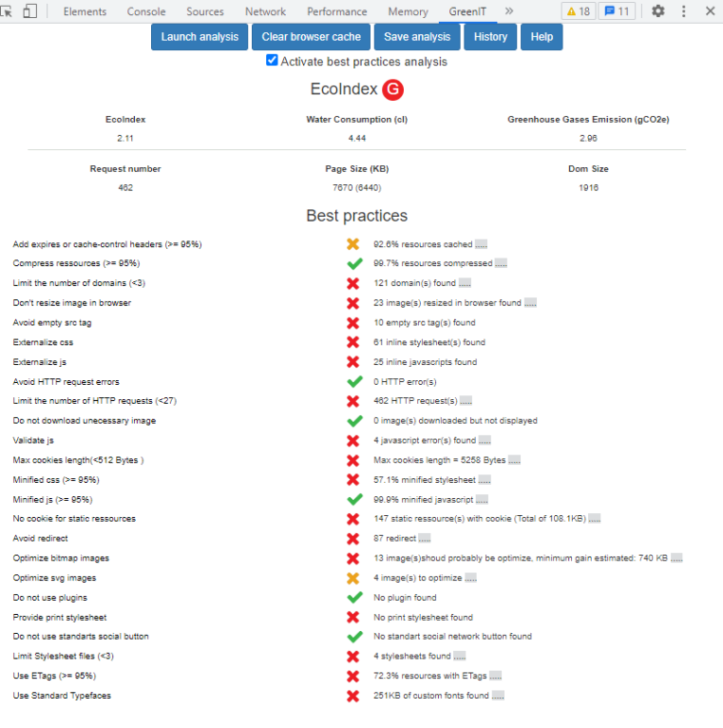
Task: Click red cross for Avoid empty src tag
Action: pyautogui.click(x=353, y=323)
